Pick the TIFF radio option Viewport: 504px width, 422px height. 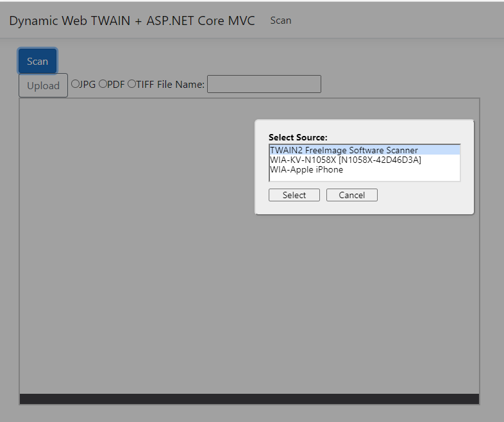coord(131,84)
